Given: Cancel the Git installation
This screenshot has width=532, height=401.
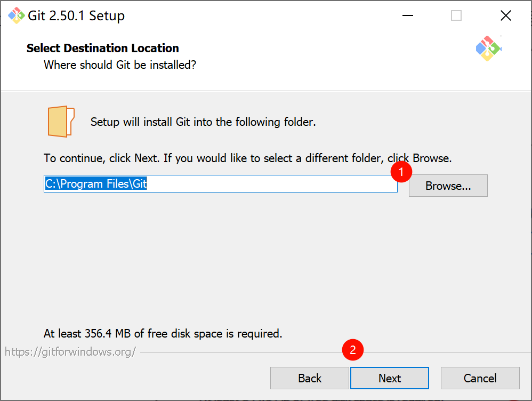Looking at the screenshot, I should [480, 378].
